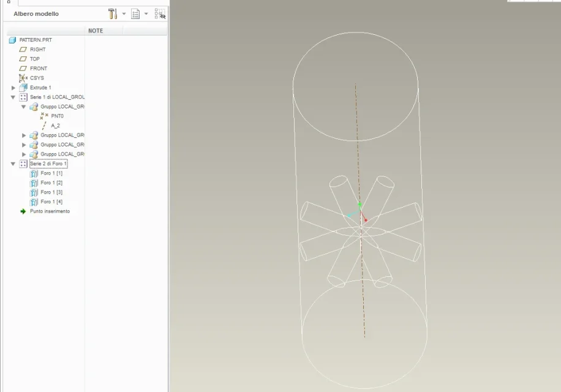Select hole feature Foro 1 [3]
Viewport: 561px width, 392px height.
click(x=51, y=192)
